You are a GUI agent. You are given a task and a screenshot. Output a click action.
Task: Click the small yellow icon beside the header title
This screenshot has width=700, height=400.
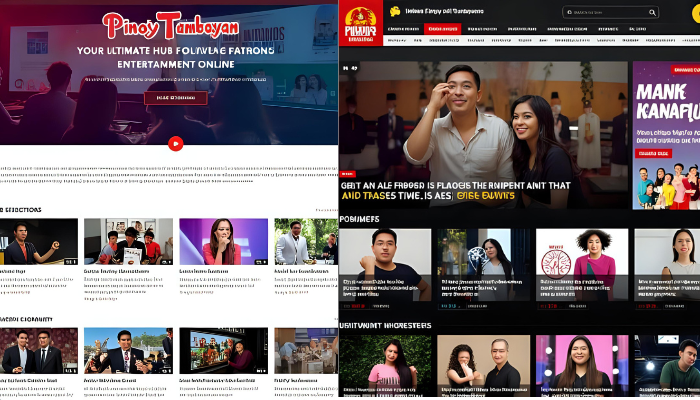(395, 11)
